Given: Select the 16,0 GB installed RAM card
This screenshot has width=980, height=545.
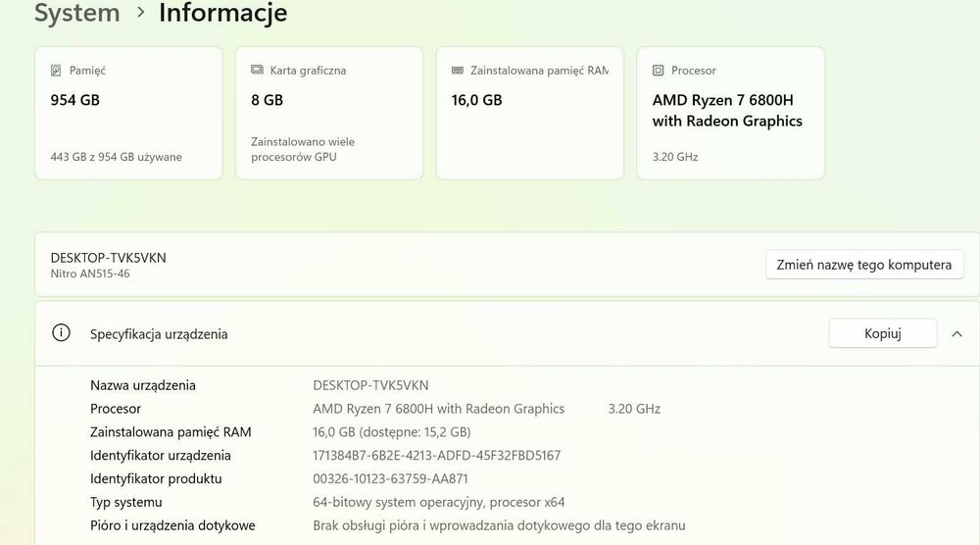Looking at the screenshot, I should point(529,113).
